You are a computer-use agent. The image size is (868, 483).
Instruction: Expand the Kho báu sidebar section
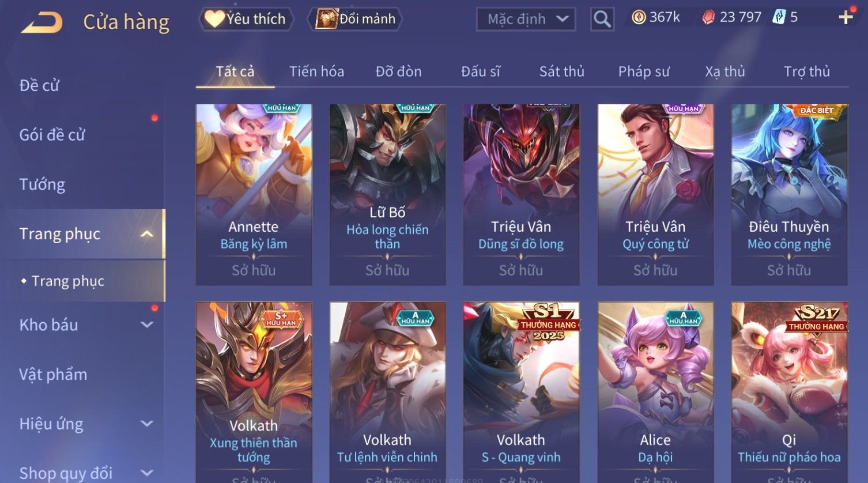(147, 325)
